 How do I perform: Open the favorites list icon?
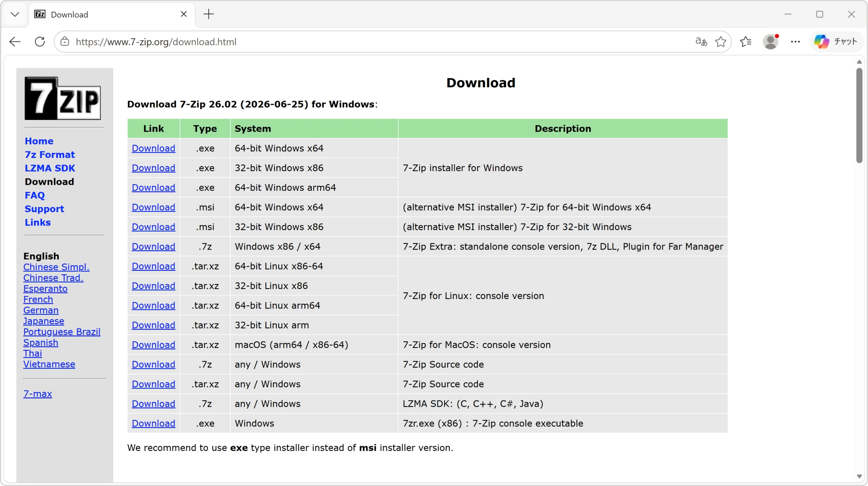click(x=746, y=42)
